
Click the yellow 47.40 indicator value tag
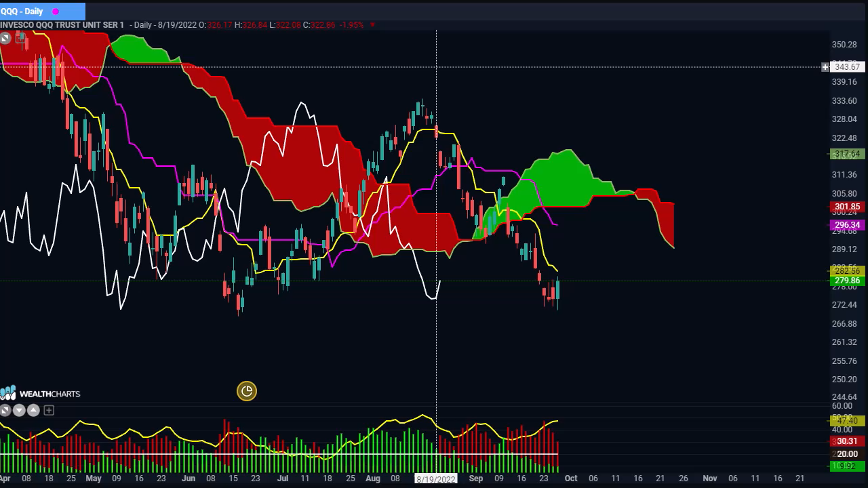[847, 421]
